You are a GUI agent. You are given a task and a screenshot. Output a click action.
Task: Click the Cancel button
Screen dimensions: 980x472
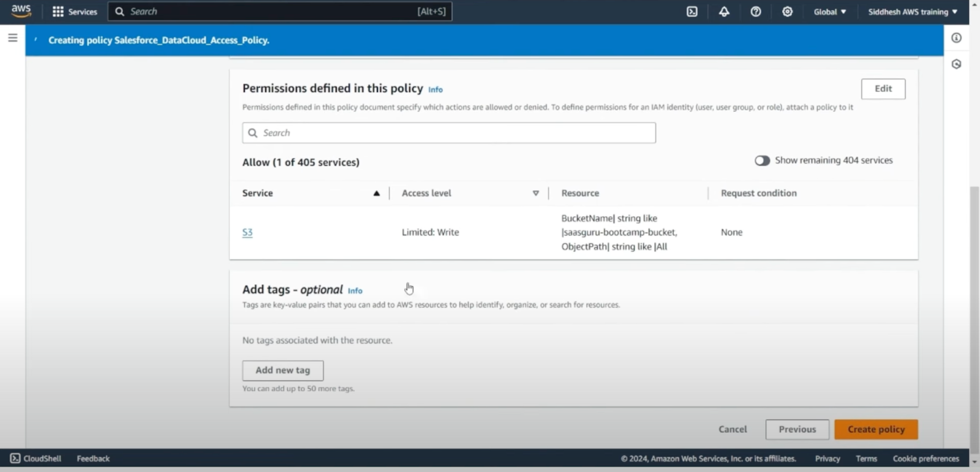733,430
